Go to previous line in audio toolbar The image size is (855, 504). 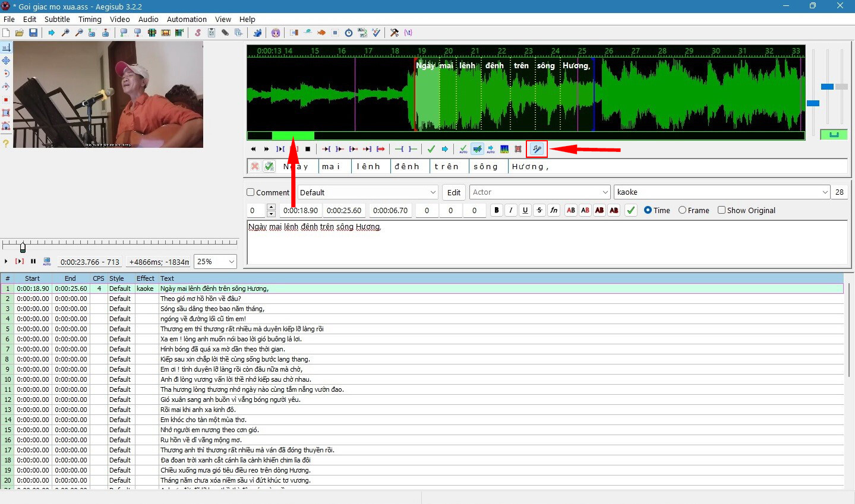click(253, 149)
